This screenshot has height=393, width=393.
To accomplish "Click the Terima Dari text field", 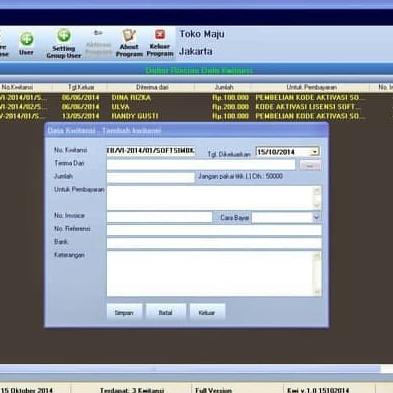I will point(201,164).
